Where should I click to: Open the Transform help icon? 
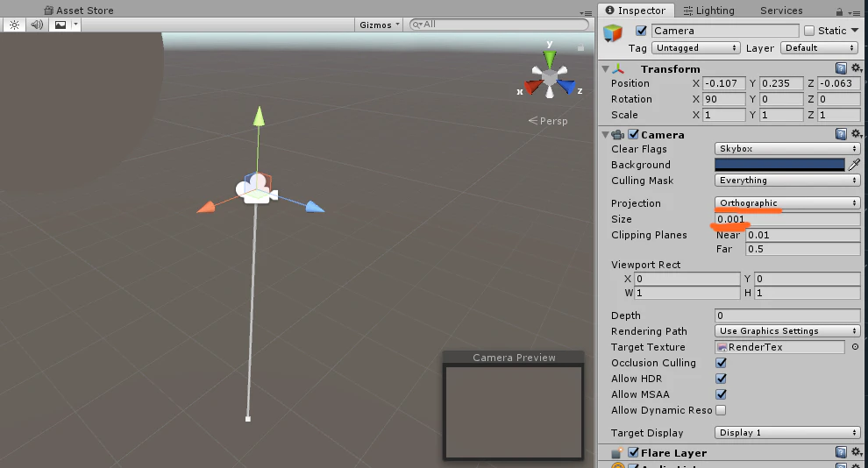(841, 68)
